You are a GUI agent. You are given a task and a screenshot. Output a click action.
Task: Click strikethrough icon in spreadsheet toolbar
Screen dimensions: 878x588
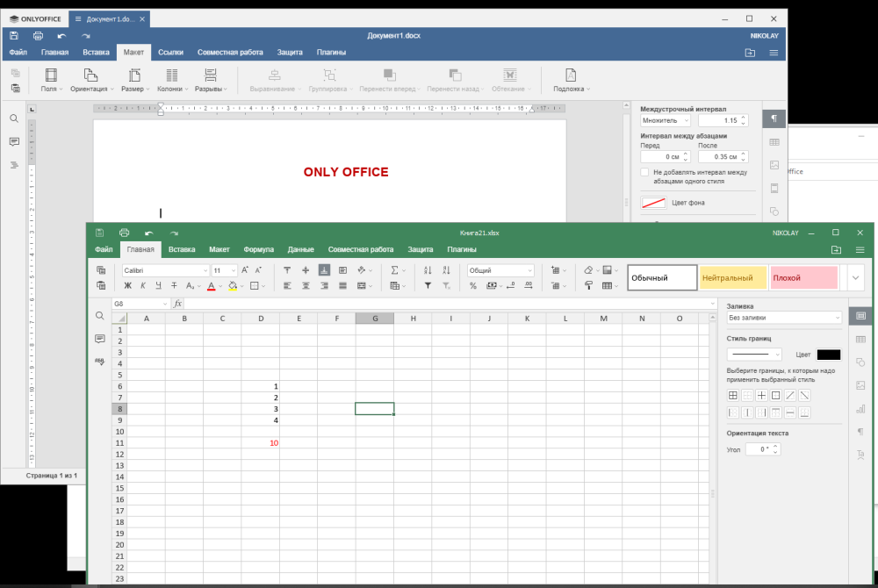click(174, 286)
